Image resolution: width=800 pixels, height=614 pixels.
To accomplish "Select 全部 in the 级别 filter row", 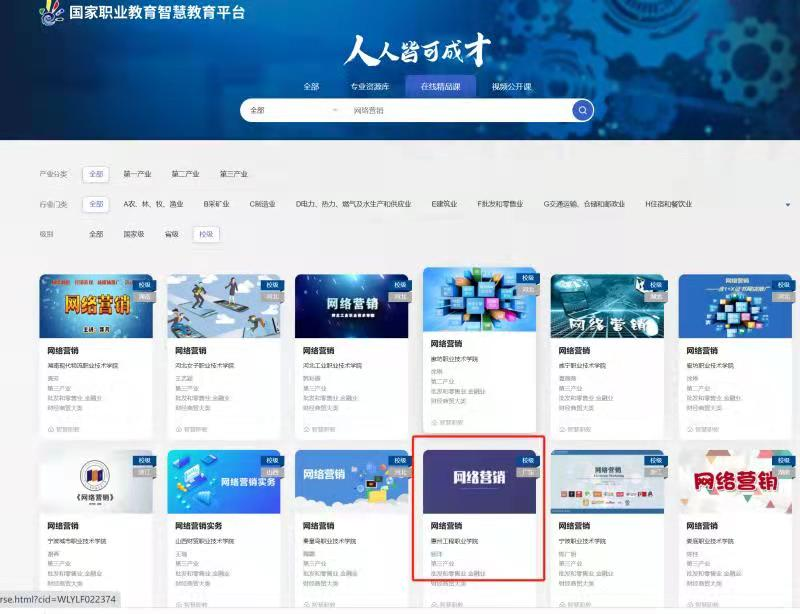I will pyautogui.click(x=96, y=234).
